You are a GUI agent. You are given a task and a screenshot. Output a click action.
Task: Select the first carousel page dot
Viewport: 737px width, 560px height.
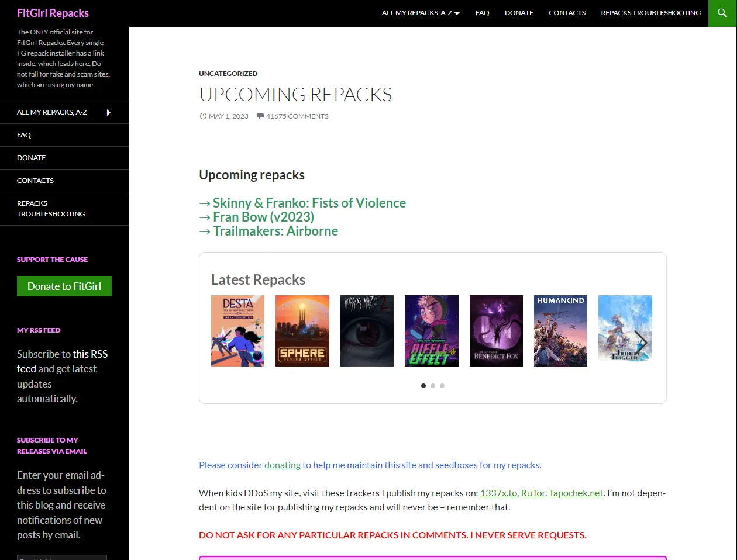coord(423,386)
